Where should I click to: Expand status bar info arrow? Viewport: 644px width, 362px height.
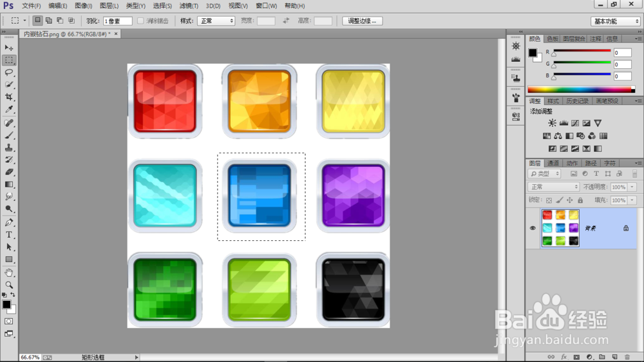[137, 357]
